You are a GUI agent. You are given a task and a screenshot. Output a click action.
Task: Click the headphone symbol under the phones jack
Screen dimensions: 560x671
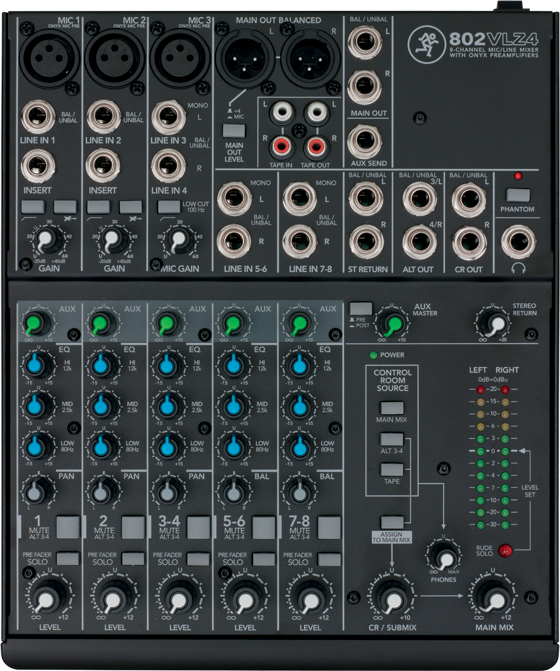pos(518,268)
